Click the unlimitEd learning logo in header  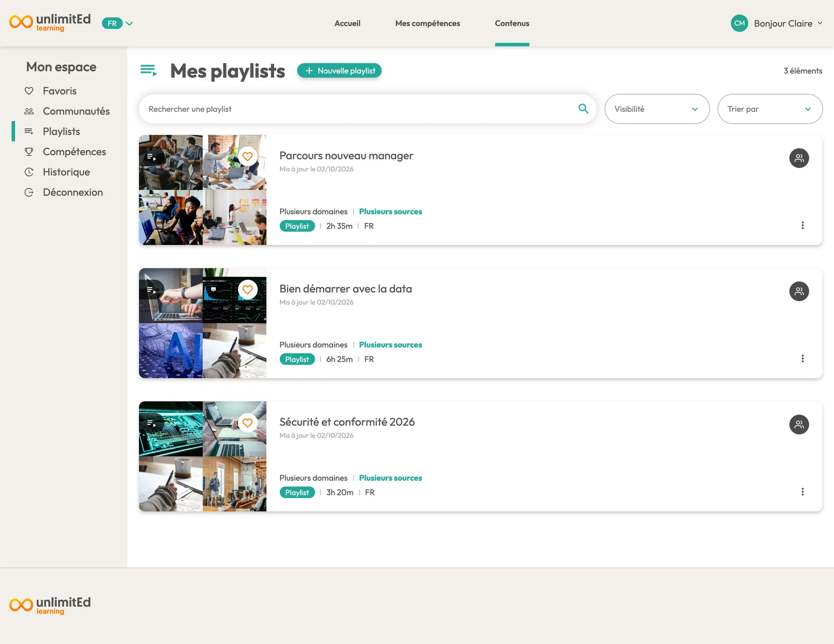[x=50, y=23]
